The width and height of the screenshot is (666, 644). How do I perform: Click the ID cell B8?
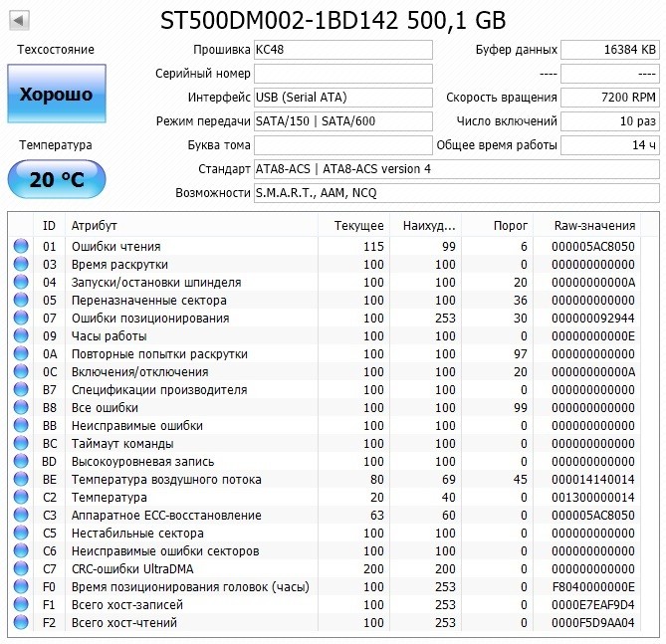(49, 408)
